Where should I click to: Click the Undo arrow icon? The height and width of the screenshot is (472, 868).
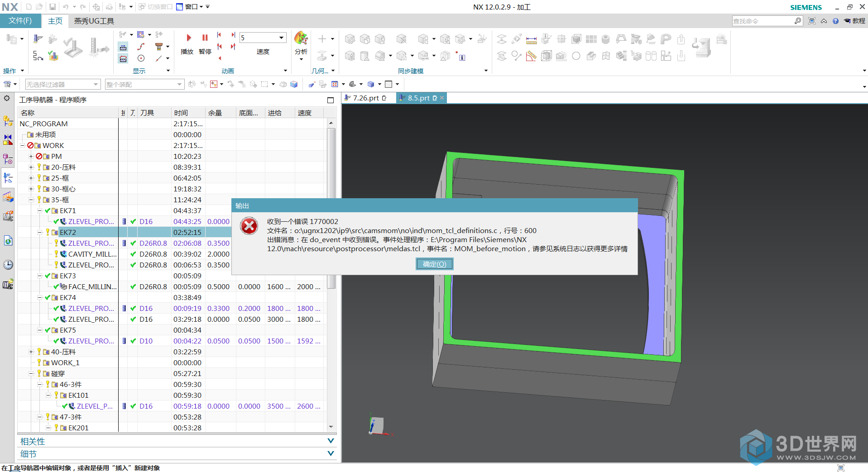click(x=66, y=7)
